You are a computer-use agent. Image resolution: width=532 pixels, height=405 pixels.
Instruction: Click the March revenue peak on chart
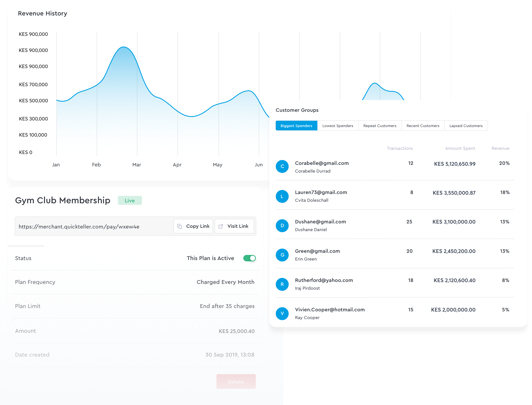[124, 47]
